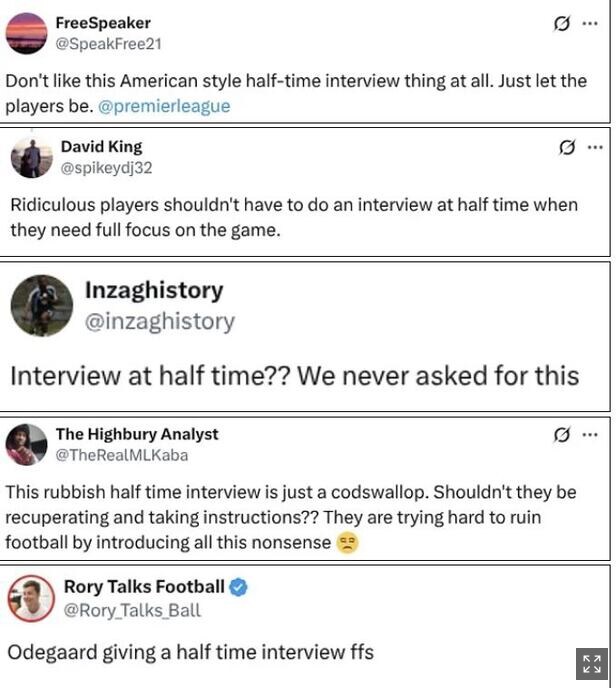
Task: Expand more options on David King's tweet
Action: (x=595, y=148)
